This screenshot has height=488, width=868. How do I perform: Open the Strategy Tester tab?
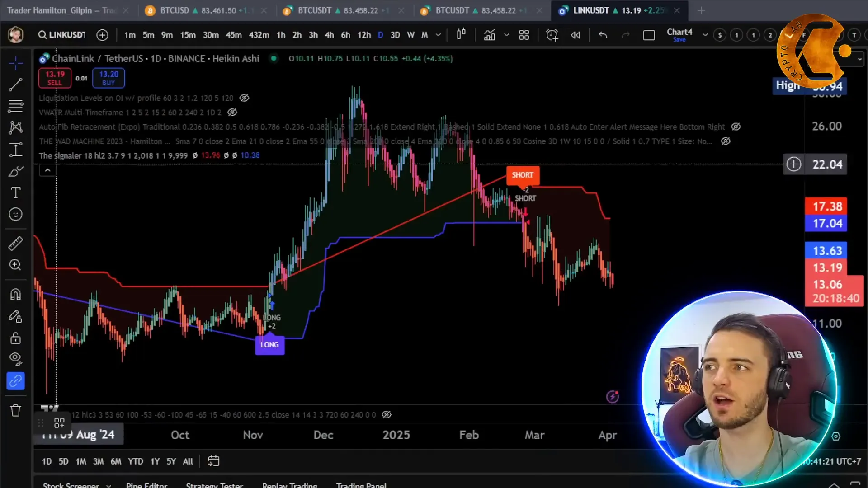(x=214, y=485)
